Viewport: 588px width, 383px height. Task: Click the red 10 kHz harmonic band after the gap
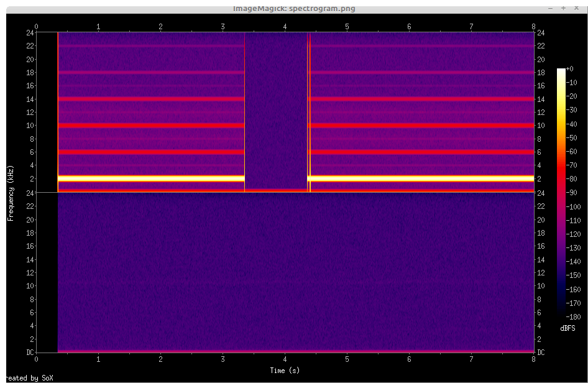tap(422, 126)
